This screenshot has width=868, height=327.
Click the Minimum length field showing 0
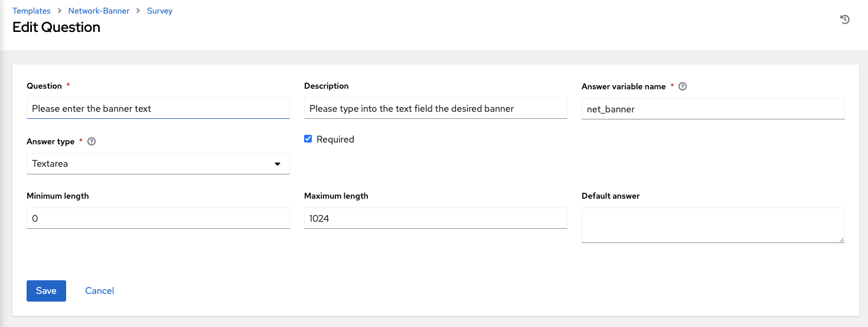point(158,218)
